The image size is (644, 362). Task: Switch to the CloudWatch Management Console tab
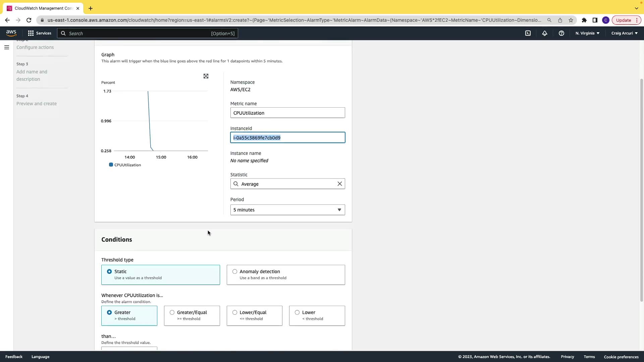pos(44,8)
